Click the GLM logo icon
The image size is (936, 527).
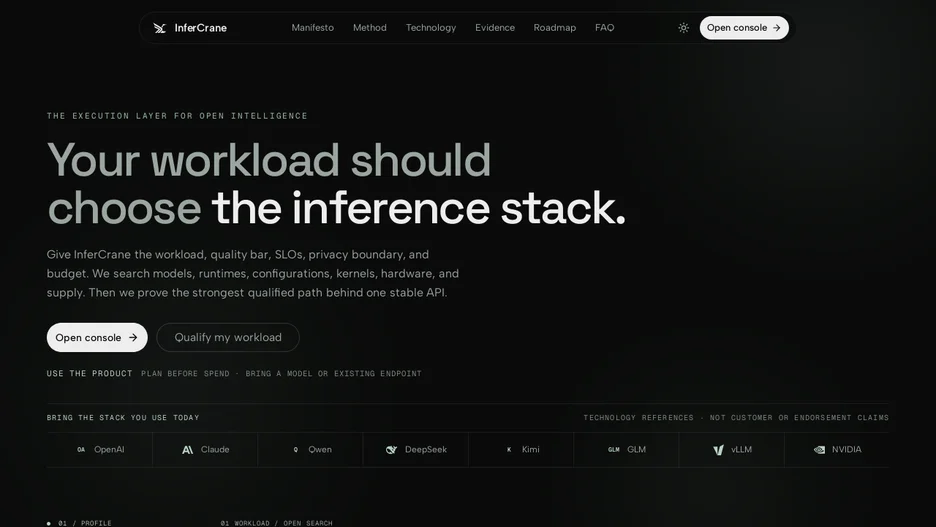coord(614,449)
